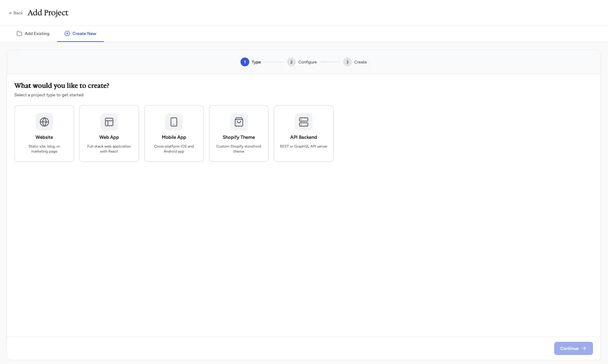The height and width of the screenshot is (364, 608).
Task: Click the folder icon next to Add Existing
Action: click(x=19, y=33)
